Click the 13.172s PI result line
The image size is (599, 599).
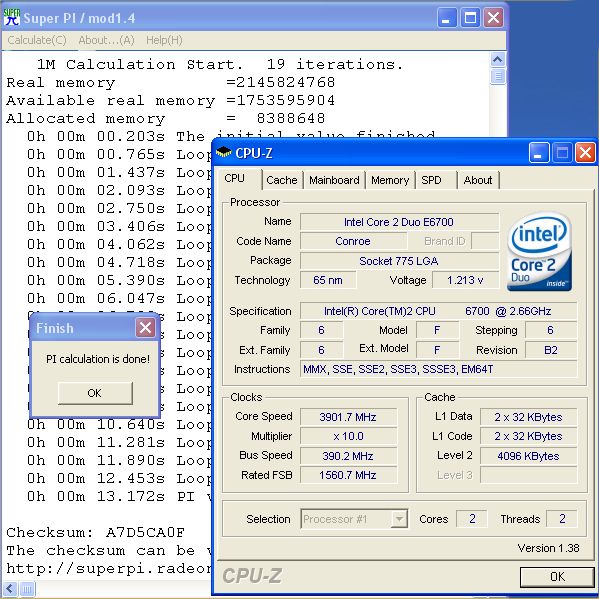[x=120, y=496]
